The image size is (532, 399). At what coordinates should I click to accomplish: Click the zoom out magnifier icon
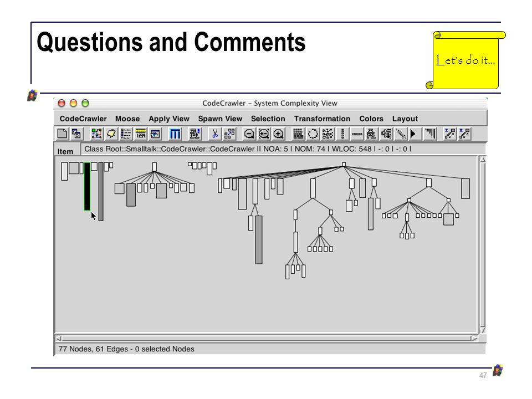coord(249,134)
